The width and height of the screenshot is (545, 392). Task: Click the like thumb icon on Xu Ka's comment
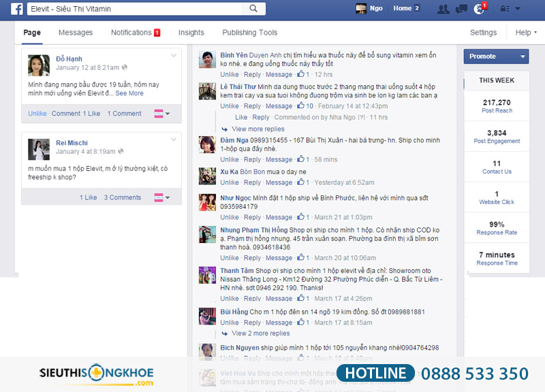(x=300, y=182)
